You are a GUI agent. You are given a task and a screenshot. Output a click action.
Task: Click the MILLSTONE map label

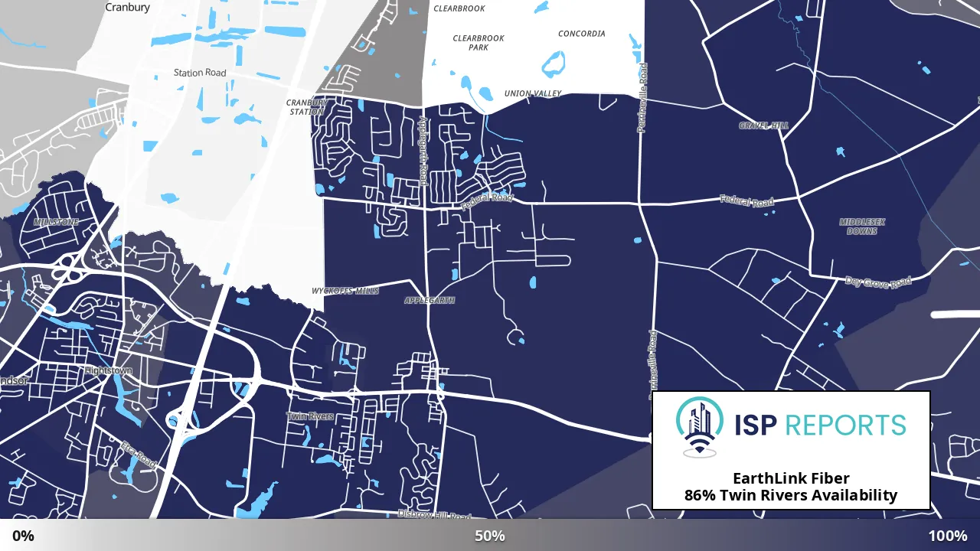point(56,222)
